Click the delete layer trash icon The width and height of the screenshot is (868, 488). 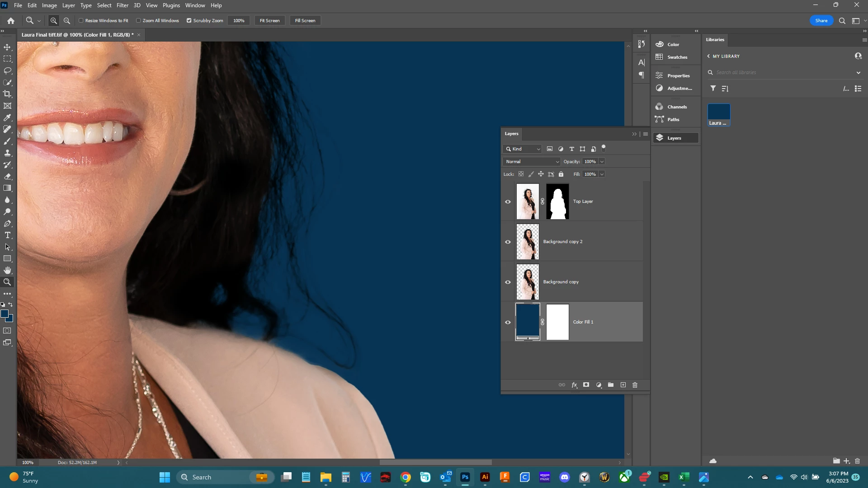pyautogui.click(x=635, y=385)
